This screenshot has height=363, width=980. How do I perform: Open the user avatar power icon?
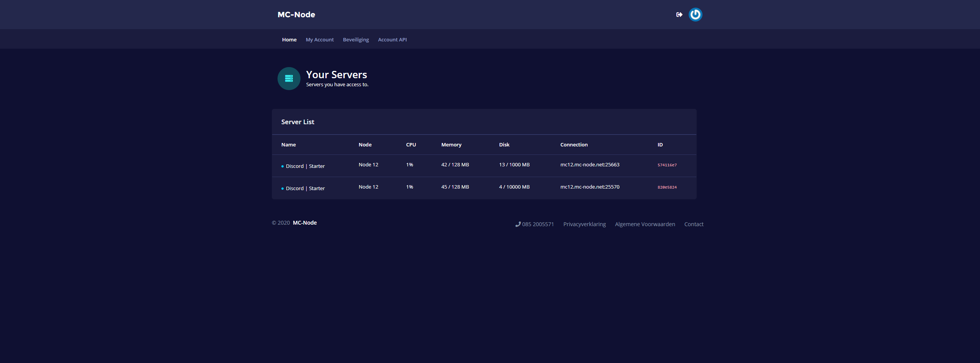coord(695,15)
